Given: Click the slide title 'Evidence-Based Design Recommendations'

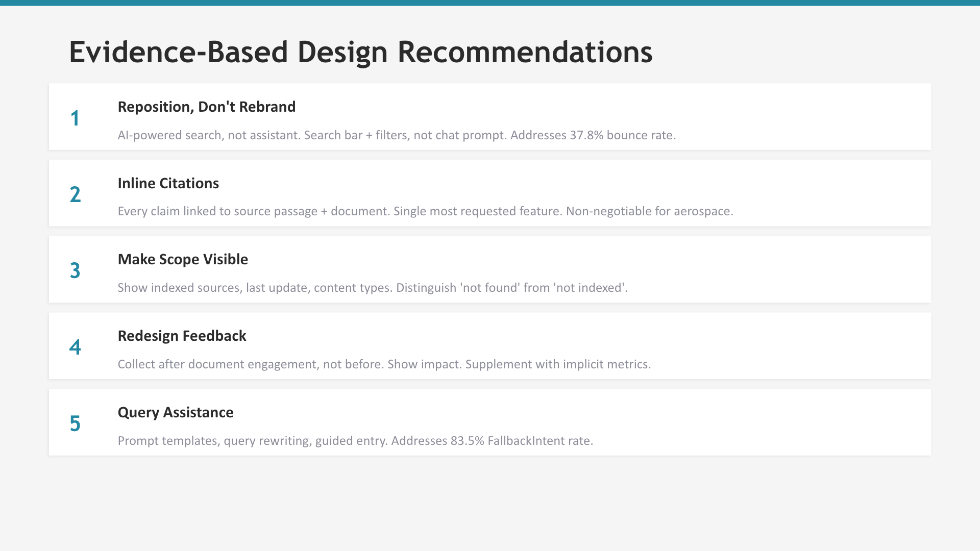Looking at the screenshot, I should click(x=360, y=52).
